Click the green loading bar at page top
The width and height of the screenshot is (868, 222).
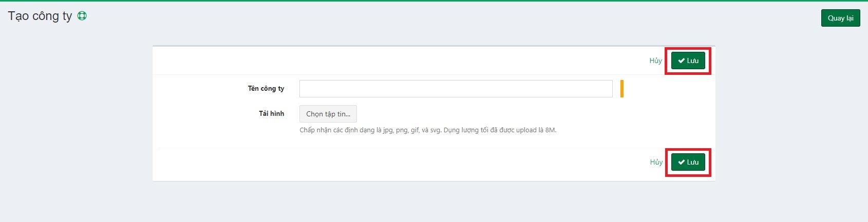434,1
